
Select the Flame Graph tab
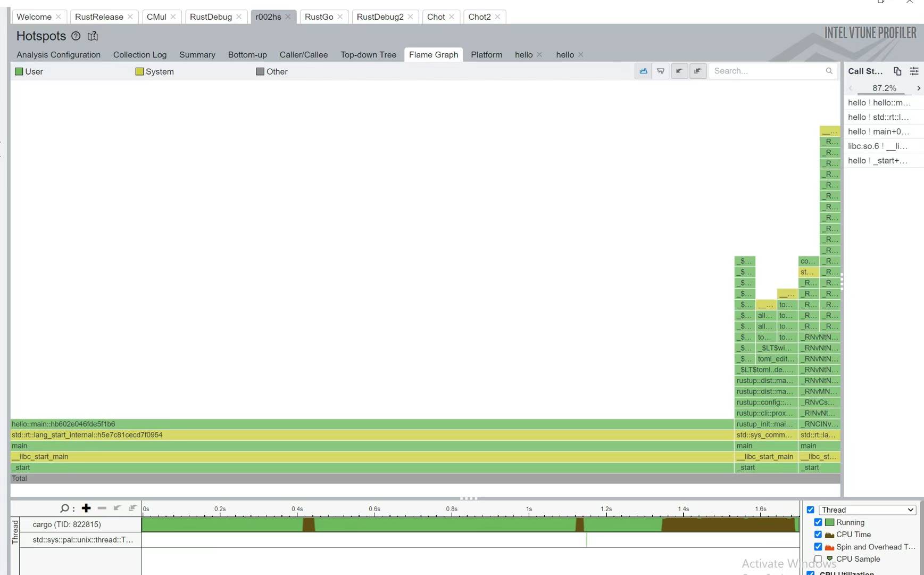(x=434, y=55)
